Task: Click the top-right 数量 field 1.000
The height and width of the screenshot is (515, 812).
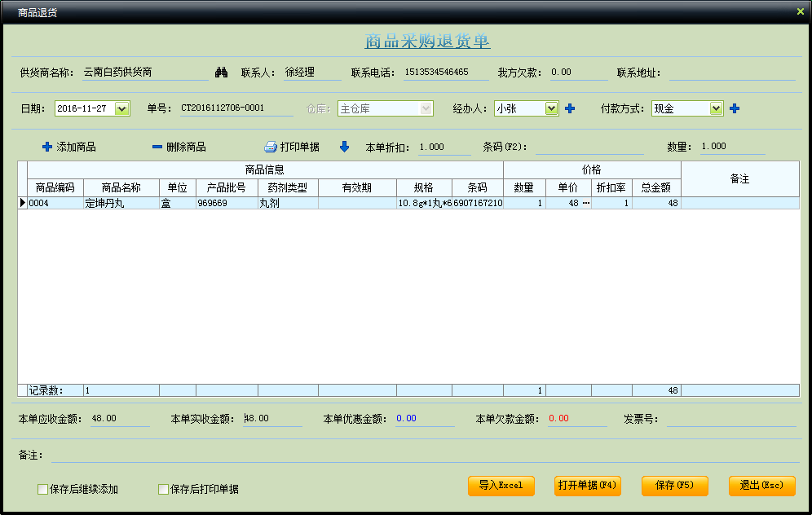Action: tap(732, 147)
